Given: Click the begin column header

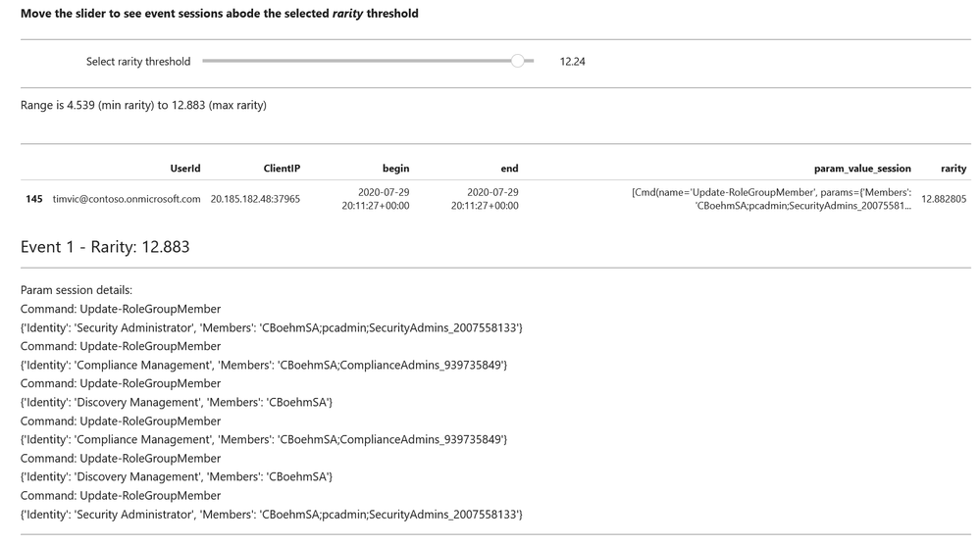Looking at the screenshot, I should pos(395,168).
